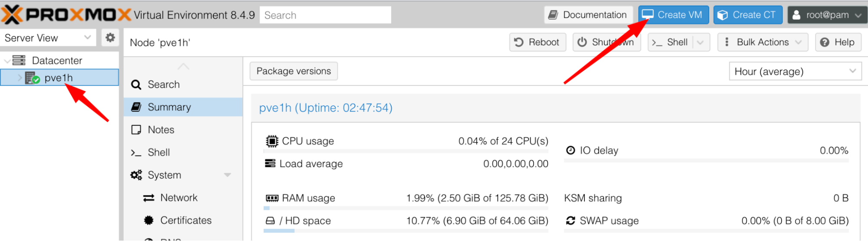Select Network in the node menu
Screen dimensions: 868x241
pyautogui.click(x=178, y=198)
